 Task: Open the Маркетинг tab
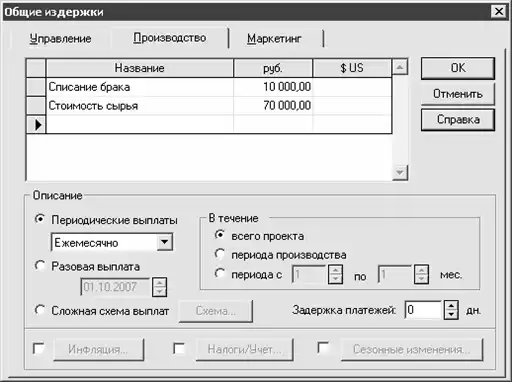pos(274,39)
